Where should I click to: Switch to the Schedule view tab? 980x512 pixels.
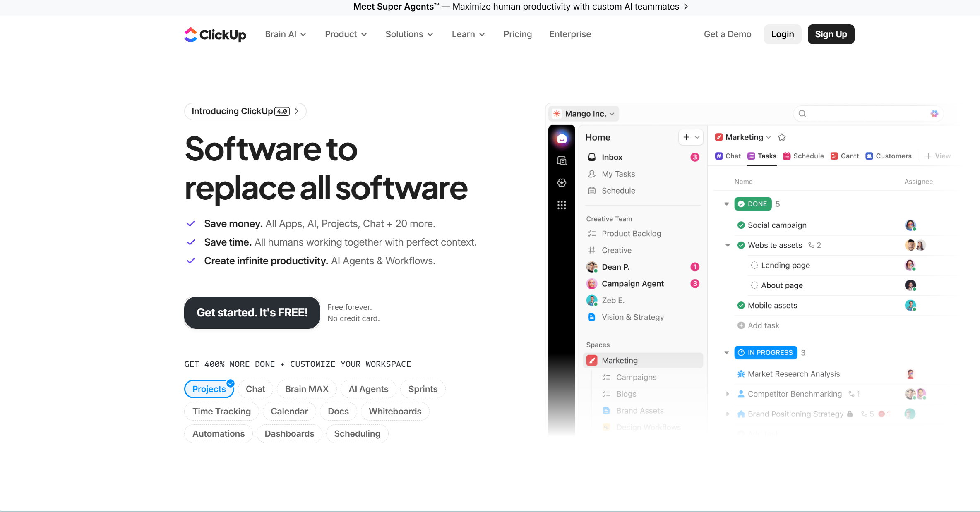[x=803, y=156]
